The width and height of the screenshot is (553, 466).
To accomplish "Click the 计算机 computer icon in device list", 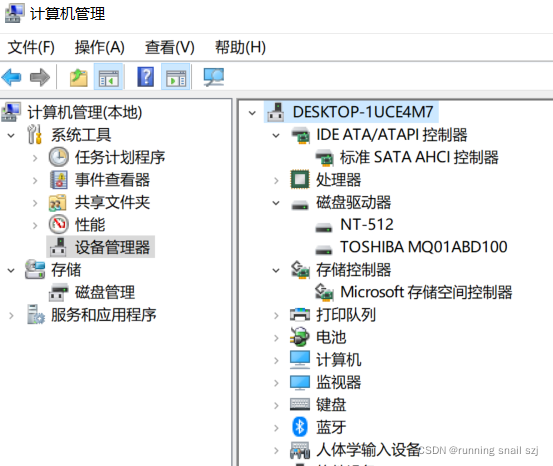I will 300,359.
